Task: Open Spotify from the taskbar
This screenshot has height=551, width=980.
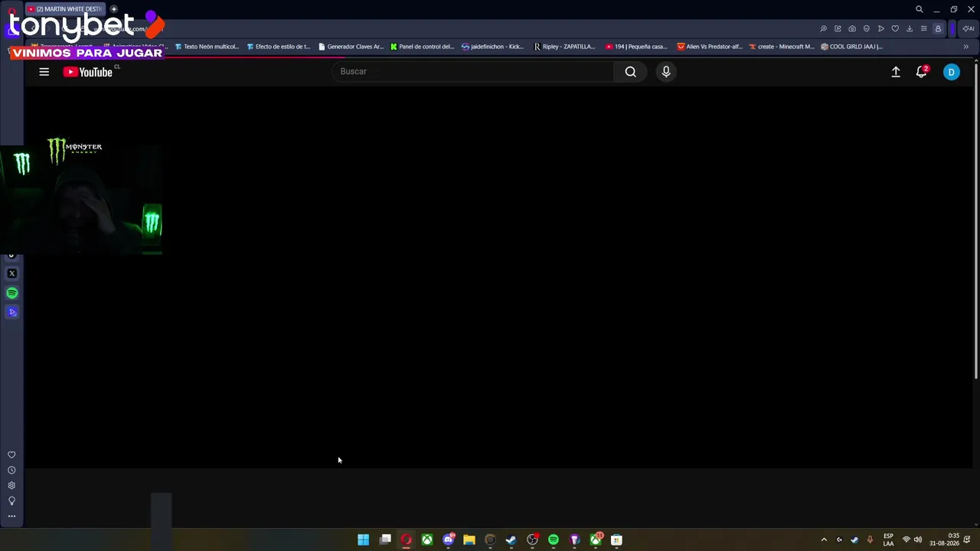Action: click(554, 540)
